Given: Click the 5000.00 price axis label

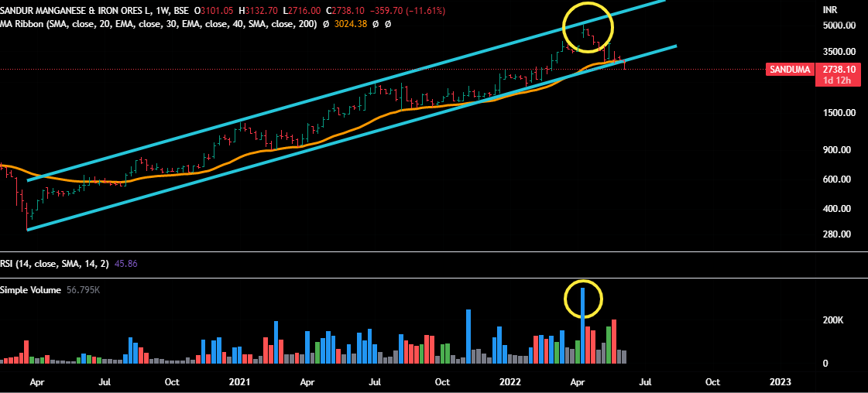Looking at the screenshot, I should coord(839,26).
